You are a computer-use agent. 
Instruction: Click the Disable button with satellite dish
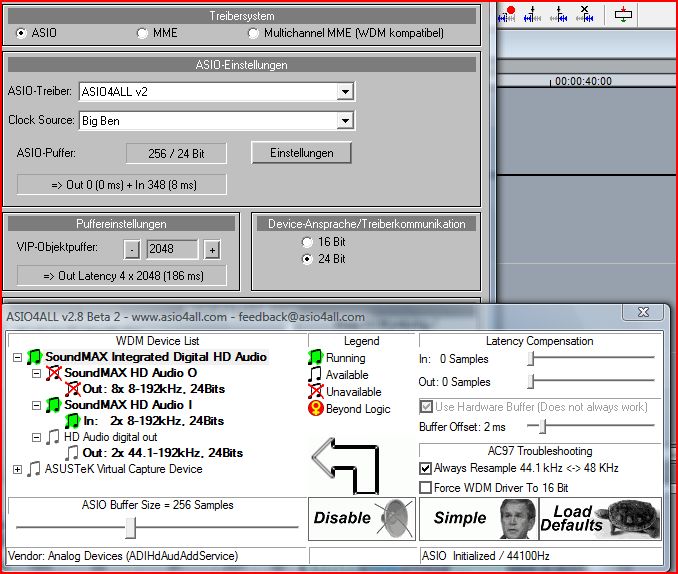361,518
